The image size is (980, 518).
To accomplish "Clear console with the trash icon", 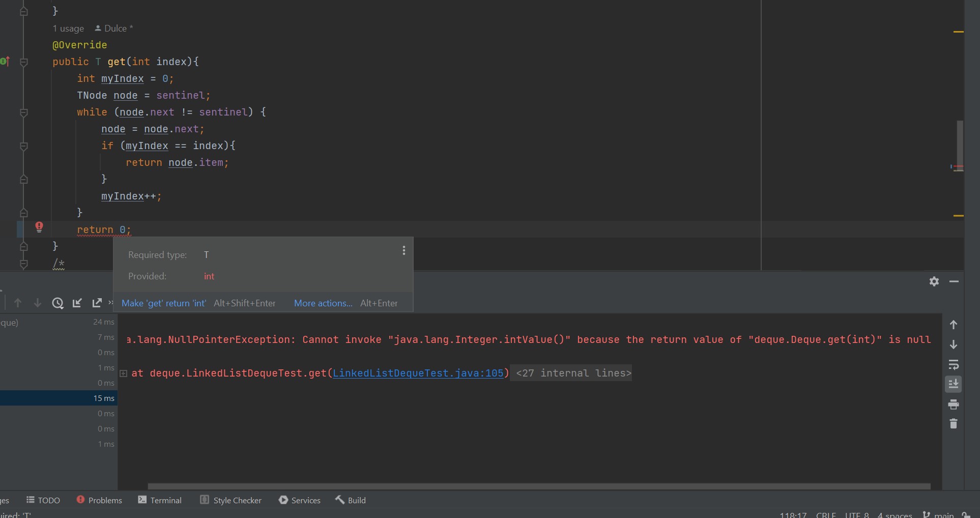I will (954, 423).
